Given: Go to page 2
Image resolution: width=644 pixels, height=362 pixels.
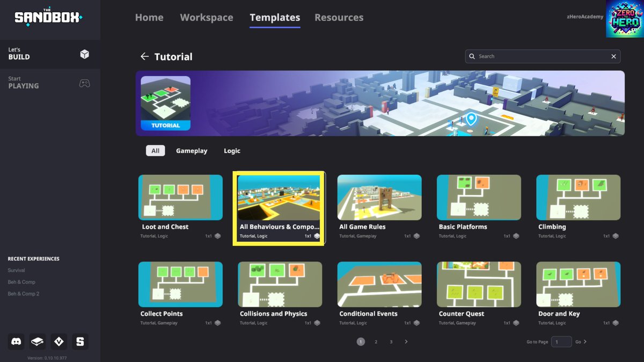Looking at the screenshot, I should (x=376, y=342).
